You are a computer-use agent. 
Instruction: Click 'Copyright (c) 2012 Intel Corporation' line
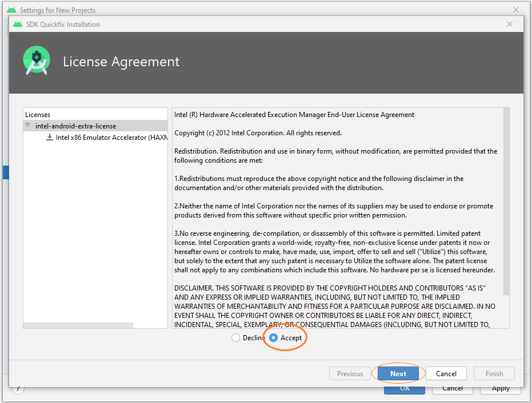click(258, 133)
